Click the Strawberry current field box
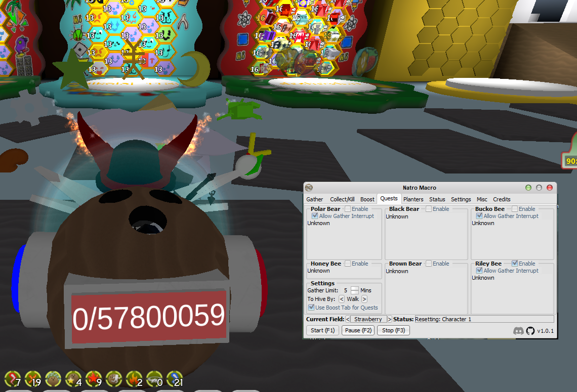Screen dimensions: 577x392 368,319
